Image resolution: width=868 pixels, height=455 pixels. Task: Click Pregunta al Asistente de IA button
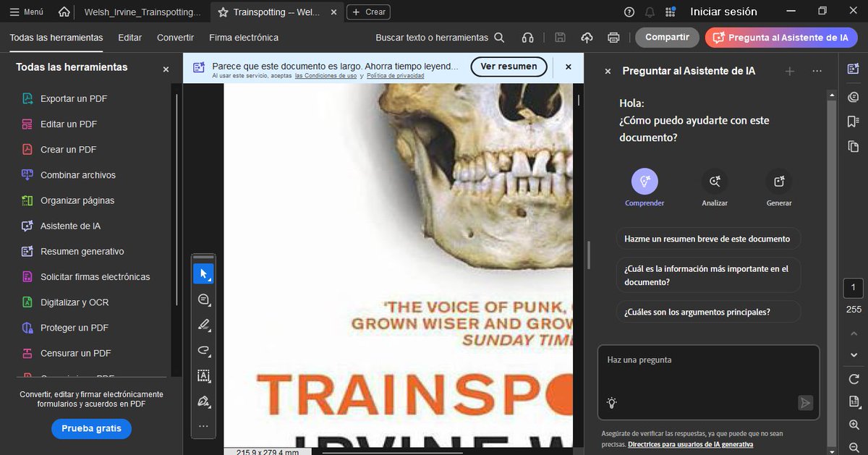[781, 38]
